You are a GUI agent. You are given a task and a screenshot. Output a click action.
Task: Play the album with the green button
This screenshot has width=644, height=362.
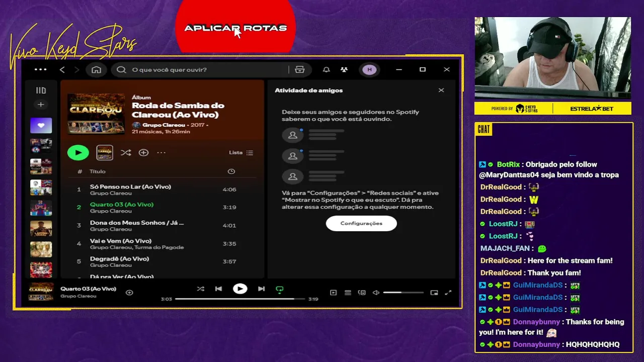click(x=78, y=152)
